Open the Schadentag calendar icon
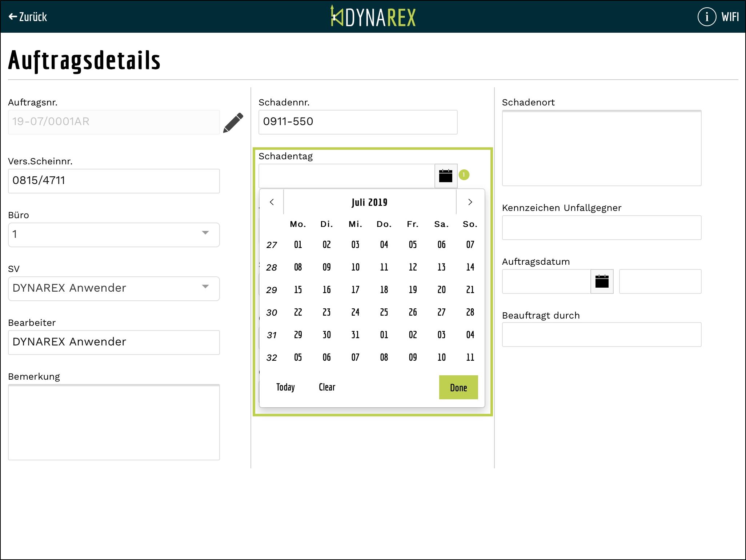The height and width of the screenshot is (560, 746). pos(446,176)
